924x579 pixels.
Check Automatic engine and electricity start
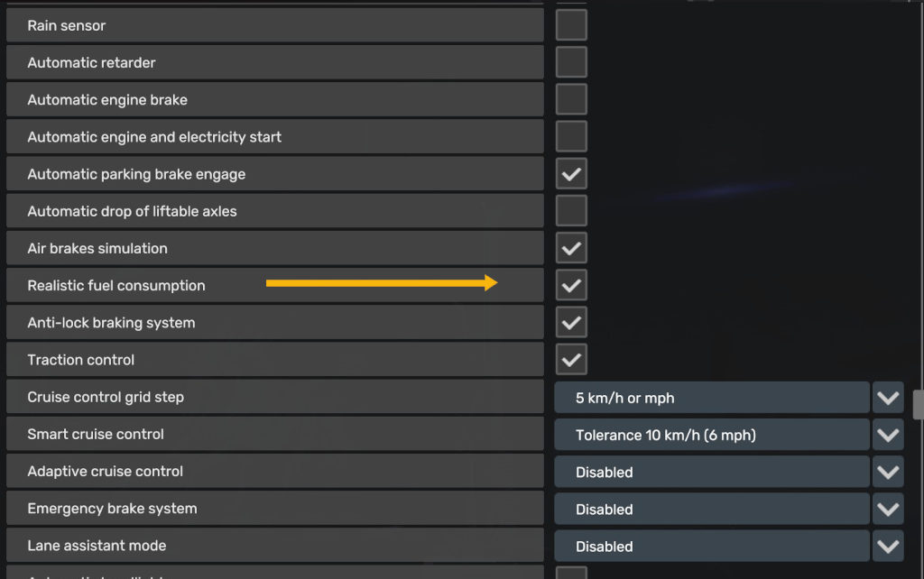click(570, 136)
